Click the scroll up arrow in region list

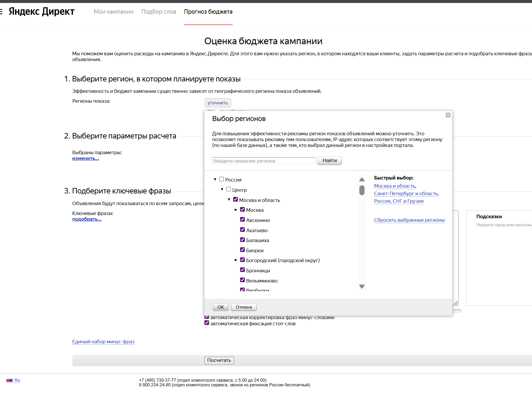pos(362,179)
